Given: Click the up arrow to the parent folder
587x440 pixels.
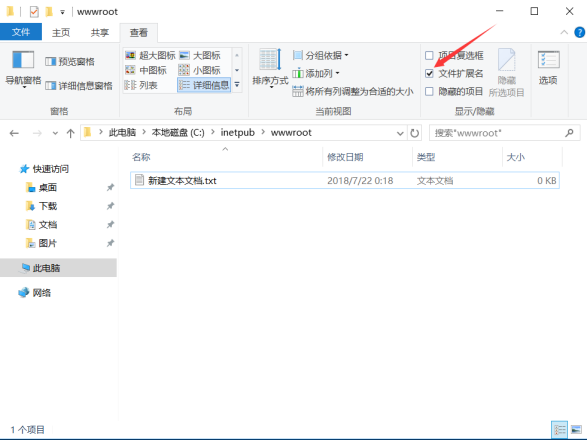Looking at the screenshot, I should [70, 133].
